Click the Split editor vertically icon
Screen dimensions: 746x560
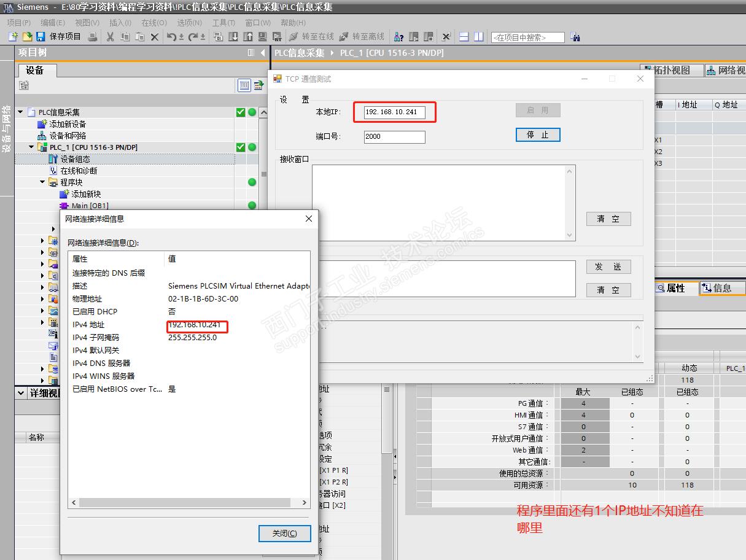pos(479,37)
